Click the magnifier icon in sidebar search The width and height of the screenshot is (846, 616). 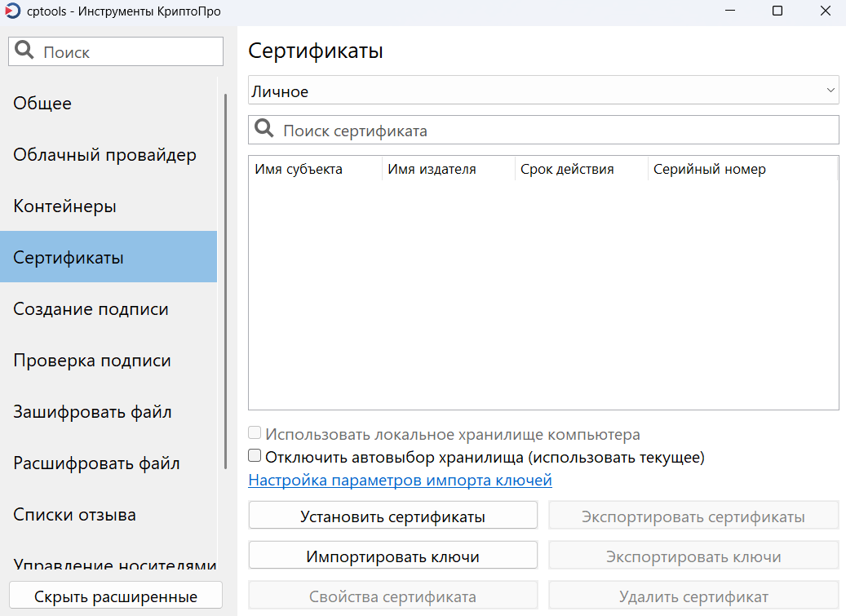tap(24, 51)
